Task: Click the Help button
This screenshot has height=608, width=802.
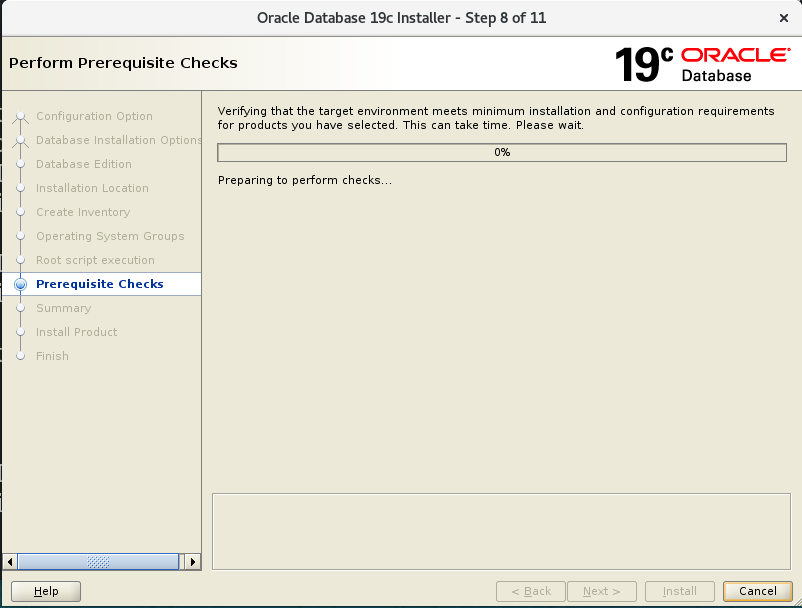Action: tap(46, 591)
